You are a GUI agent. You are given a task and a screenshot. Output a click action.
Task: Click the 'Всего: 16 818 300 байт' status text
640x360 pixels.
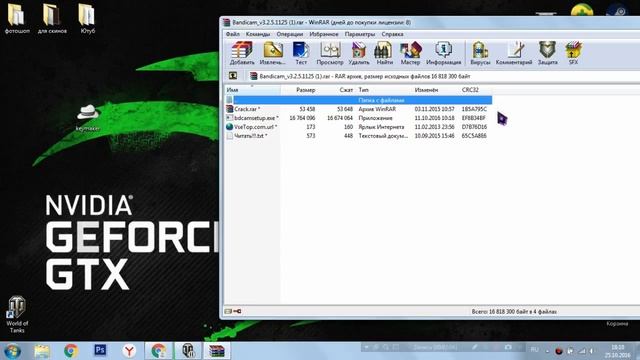514,311
